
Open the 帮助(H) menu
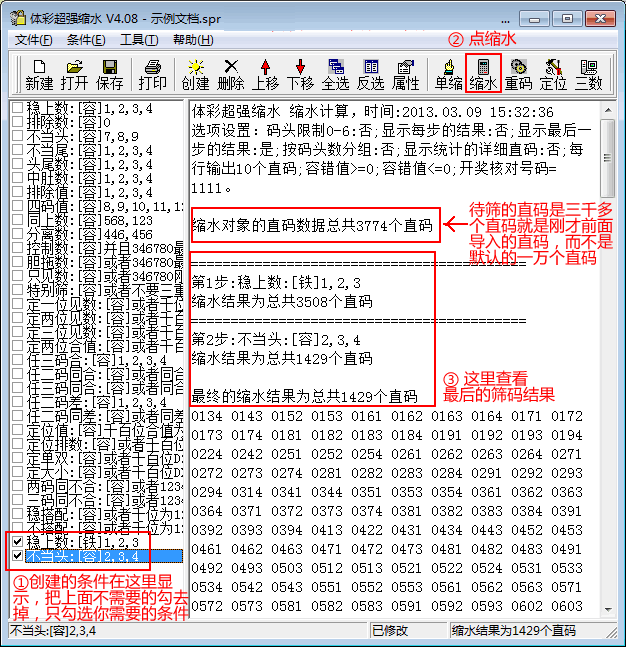(193, 40)
